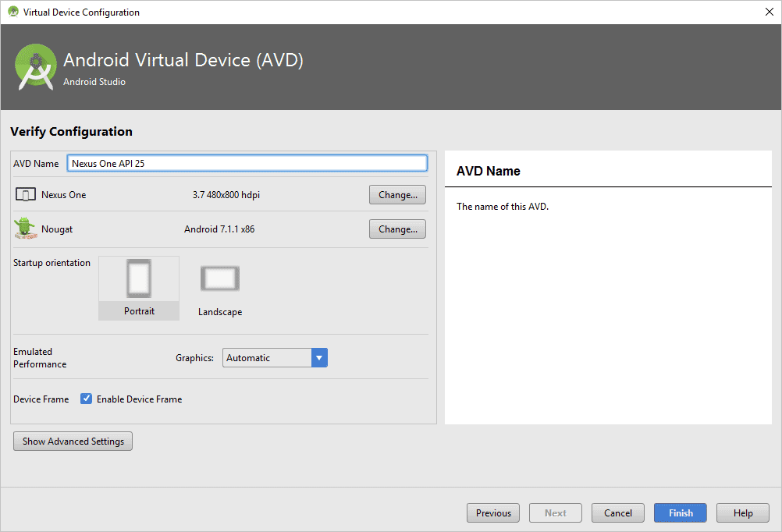This screenshot has height=532, width=782.
Task: Open Help for this dialog
Action: tap(743, 513)
